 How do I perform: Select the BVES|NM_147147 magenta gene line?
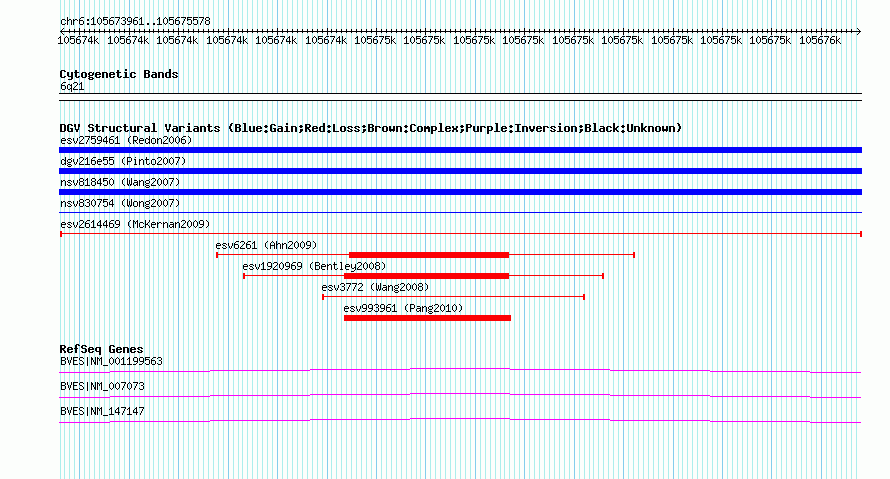(x=460, y=421)
